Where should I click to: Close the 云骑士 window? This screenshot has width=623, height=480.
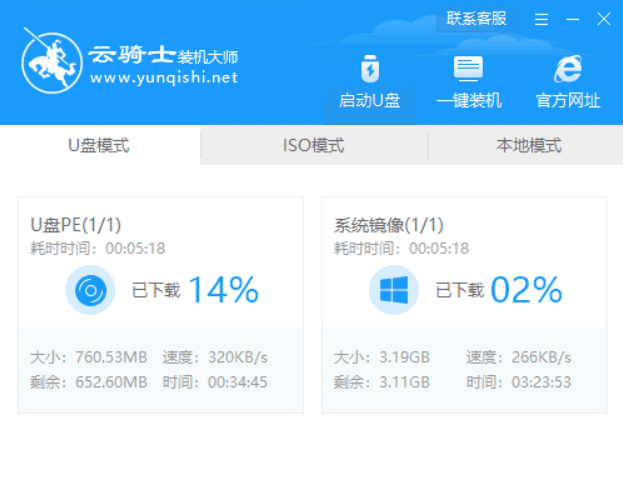(604, 19)
